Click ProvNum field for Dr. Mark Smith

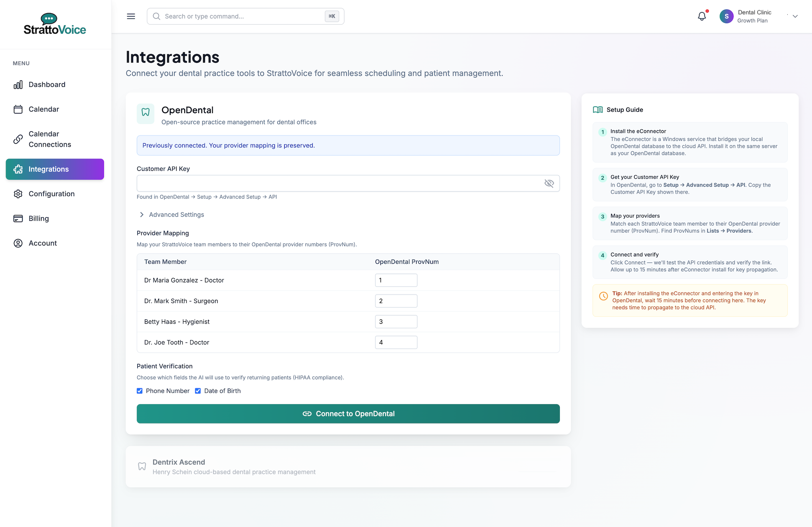[396, 301]
